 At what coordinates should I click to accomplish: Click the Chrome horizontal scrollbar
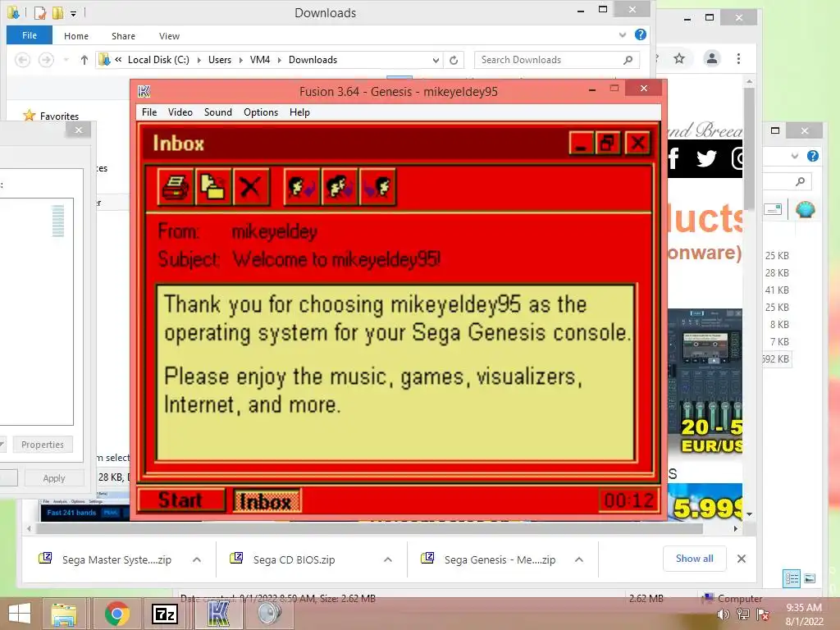click(x=368, y=529)
